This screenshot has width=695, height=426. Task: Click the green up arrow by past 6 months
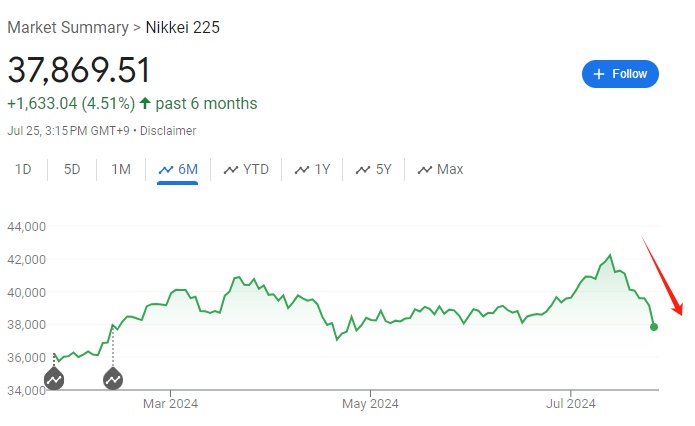point(145,103)
